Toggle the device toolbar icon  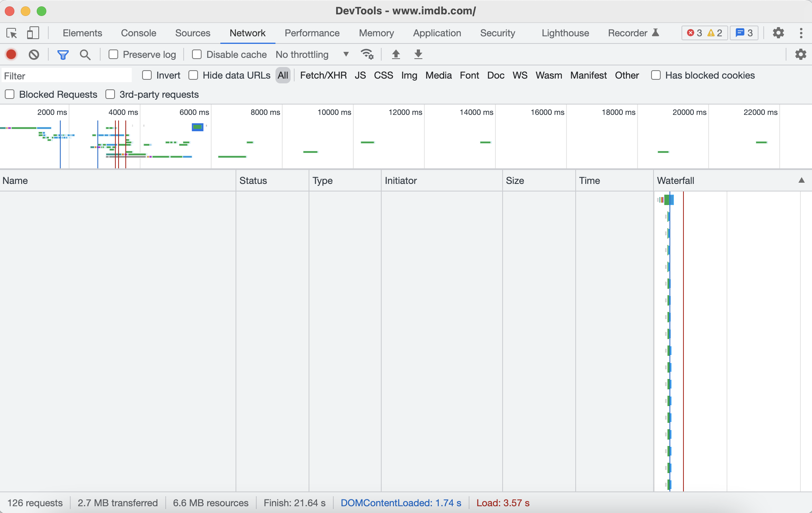click(33, 33)
